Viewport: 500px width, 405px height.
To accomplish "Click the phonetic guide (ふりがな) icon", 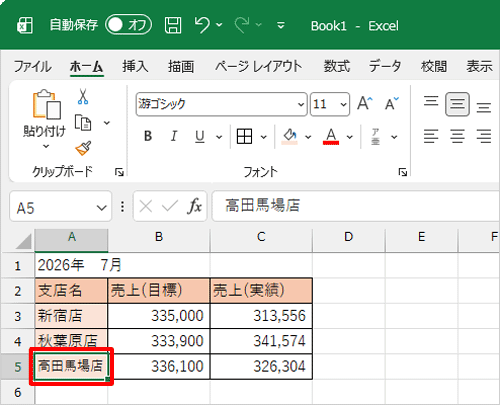I will click(x=376, y=137).
